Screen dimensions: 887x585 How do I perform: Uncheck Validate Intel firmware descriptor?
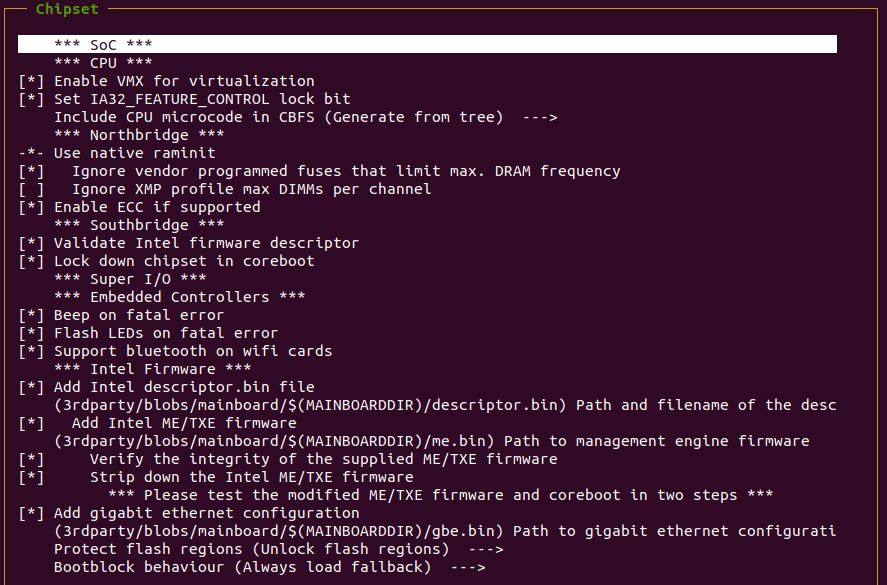point(32,243)
